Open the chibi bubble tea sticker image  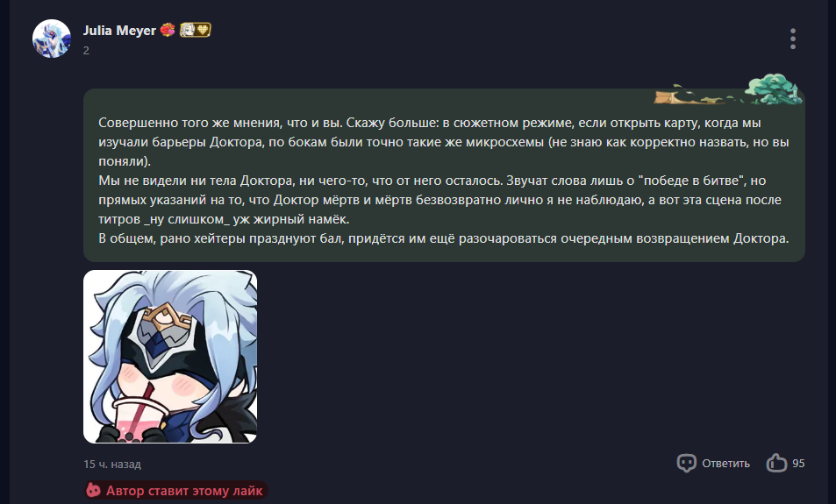click(x=170, y=357)
